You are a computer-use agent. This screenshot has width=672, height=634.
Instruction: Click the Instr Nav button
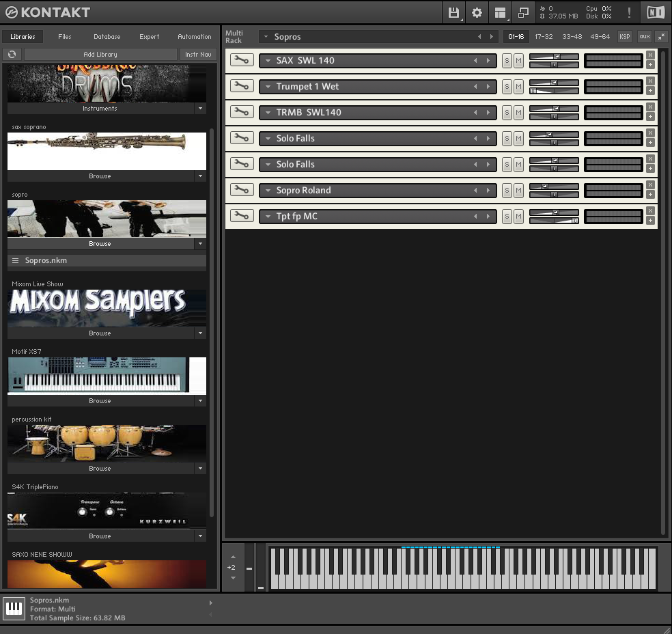coord(198,55)
